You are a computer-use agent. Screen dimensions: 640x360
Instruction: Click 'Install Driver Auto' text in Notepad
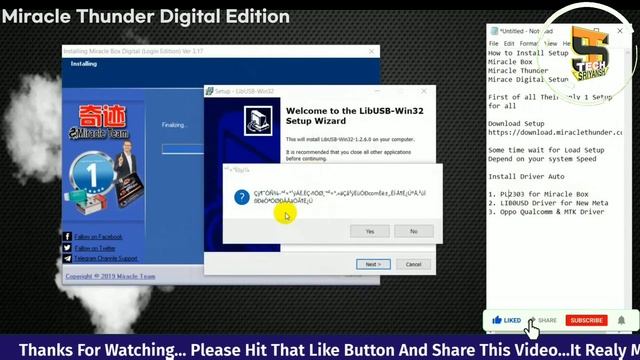[526, 177]
